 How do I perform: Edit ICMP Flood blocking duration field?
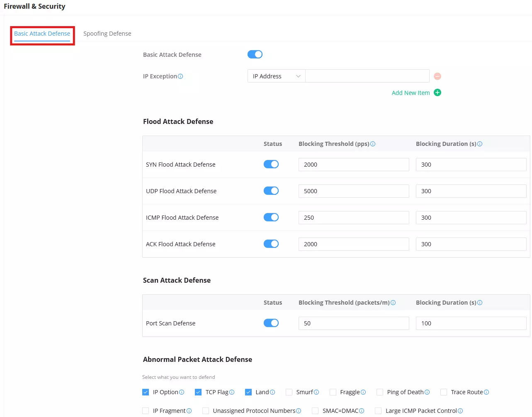tap(471, 218)
